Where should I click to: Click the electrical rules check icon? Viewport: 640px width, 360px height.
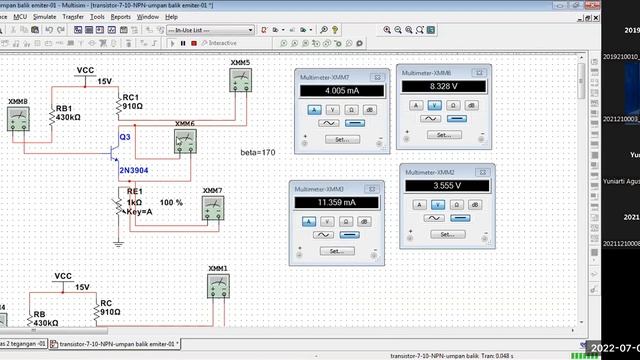[x=264, y=30]
